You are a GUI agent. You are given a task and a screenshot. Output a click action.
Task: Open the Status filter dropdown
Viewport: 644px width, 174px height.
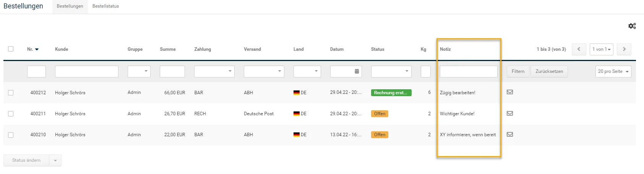[391, 71]
